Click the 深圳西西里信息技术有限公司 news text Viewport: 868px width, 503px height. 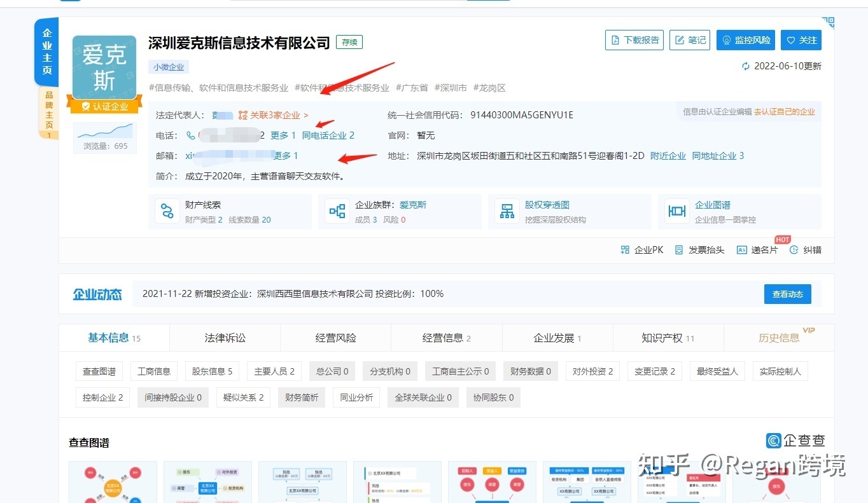(x=315, y=294)
